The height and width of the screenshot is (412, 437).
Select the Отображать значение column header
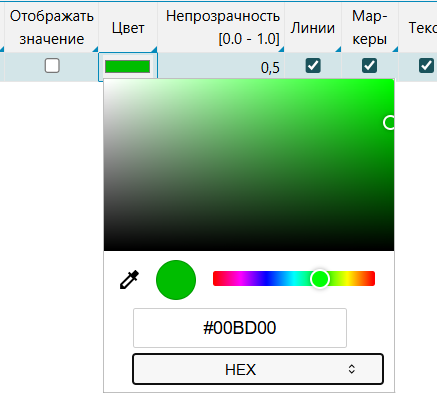point(51,27)
